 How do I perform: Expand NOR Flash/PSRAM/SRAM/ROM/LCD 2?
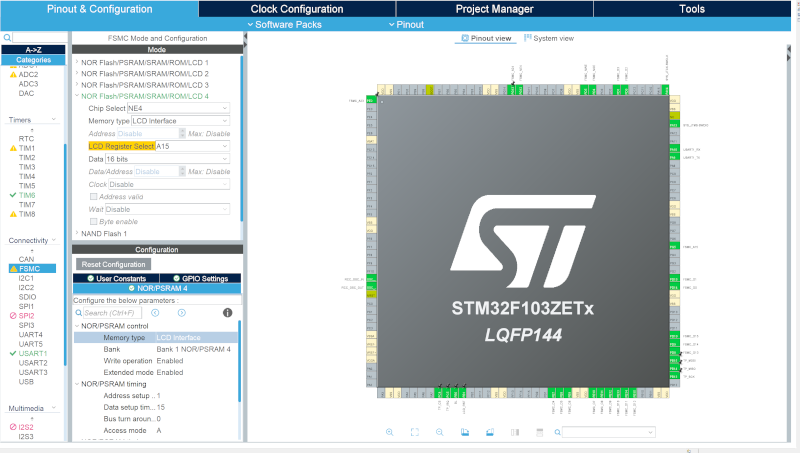77,73
